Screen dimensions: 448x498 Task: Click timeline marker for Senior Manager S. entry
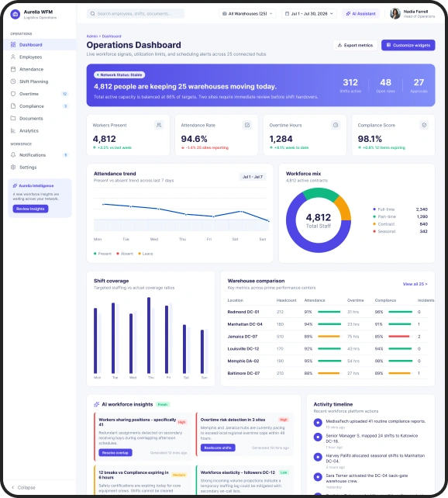[x=318, y=437]
